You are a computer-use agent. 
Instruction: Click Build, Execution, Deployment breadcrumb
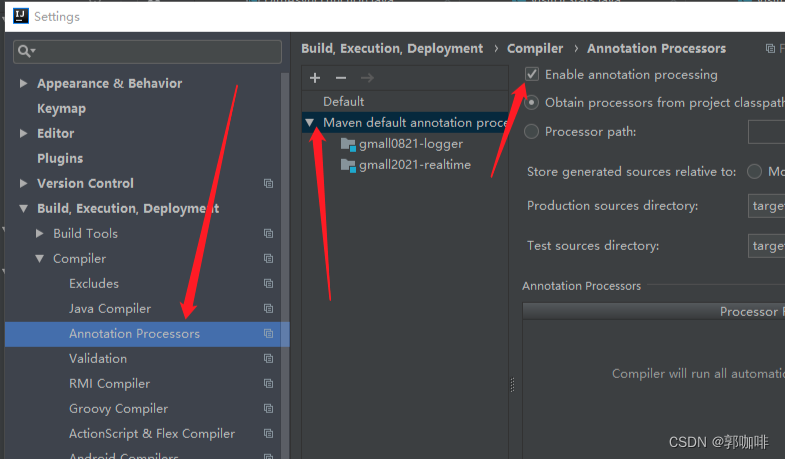tap(392, 49)
